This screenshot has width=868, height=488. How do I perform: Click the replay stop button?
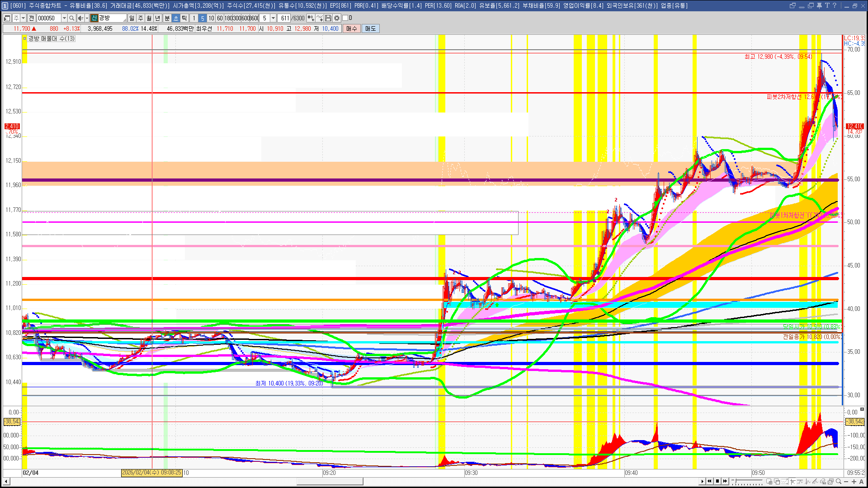[x=717, y=481]
